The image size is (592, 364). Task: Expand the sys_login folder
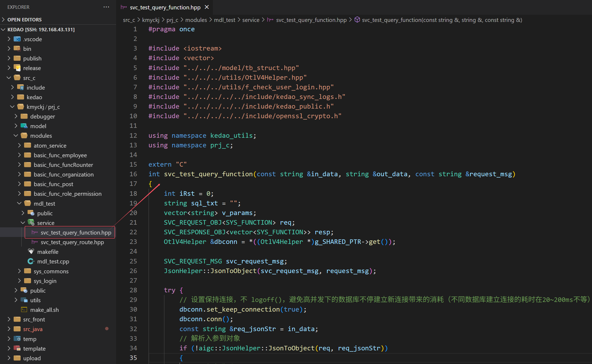(x=19, y=281)
